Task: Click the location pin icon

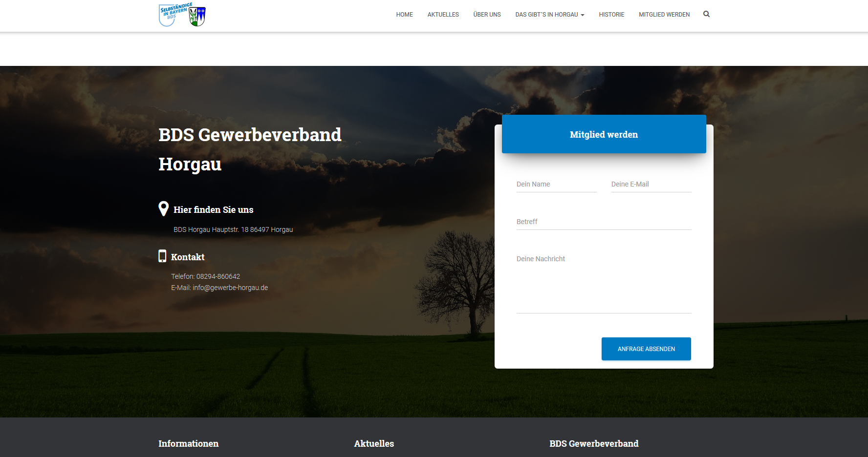Action: tap(164, 208)
